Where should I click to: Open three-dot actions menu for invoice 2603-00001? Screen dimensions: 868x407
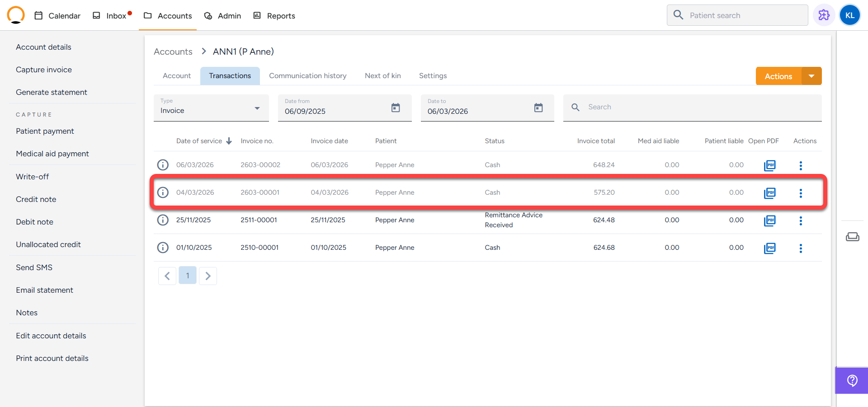pyautogui.click(x=800, y=193)
